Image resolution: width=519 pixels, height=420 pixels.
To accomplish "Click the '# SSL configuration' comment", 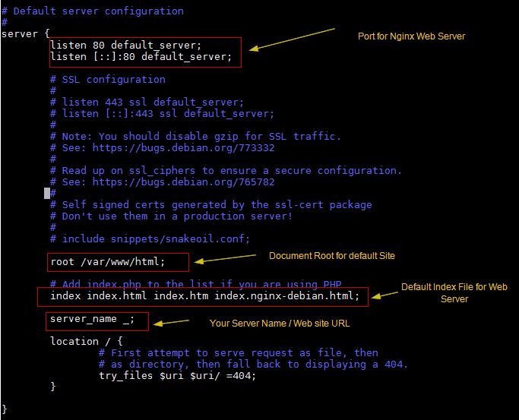I will pos(108,80).
